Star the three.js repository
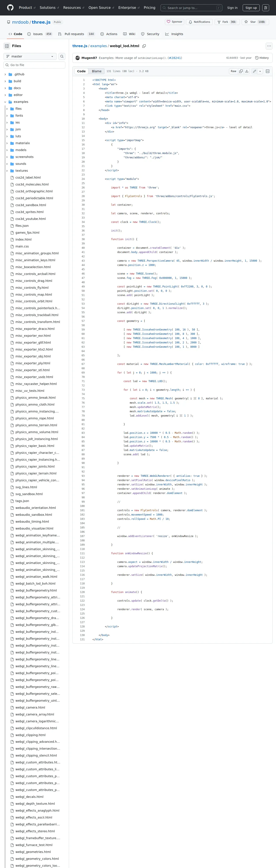Viewport: 276px width, 868px height. point(255,22)
